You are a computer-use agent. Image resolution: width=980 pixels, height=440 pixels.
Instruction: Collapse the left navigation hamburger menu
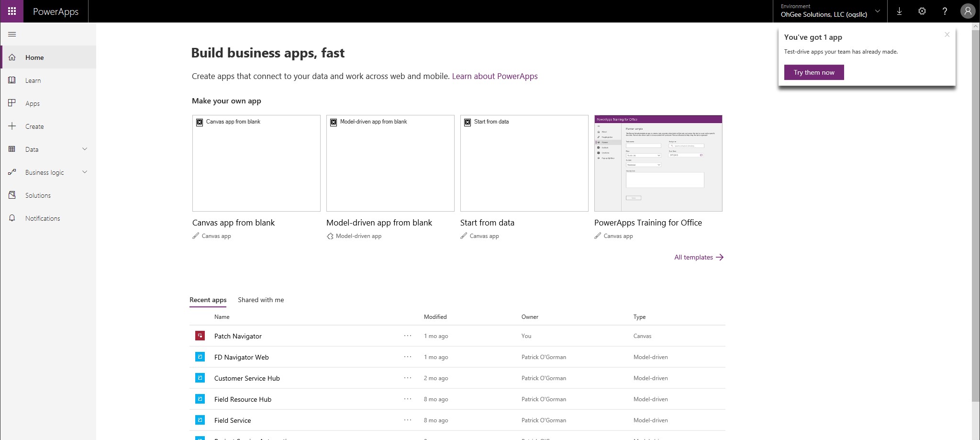(12, 34)
